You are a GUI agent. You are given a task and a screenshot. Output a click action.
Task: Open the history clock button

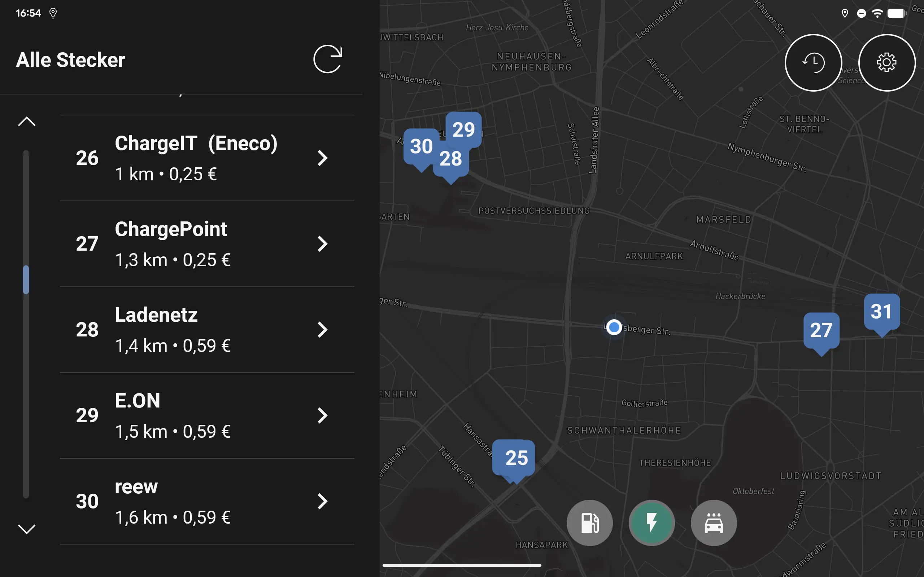tap(813, 63)
